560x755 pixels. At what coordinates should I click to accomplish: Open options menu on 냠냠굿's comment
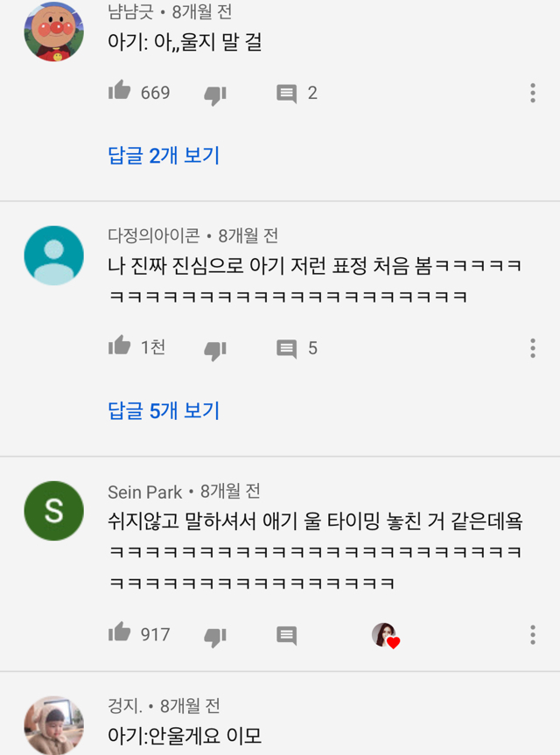(x=532, y=93)
